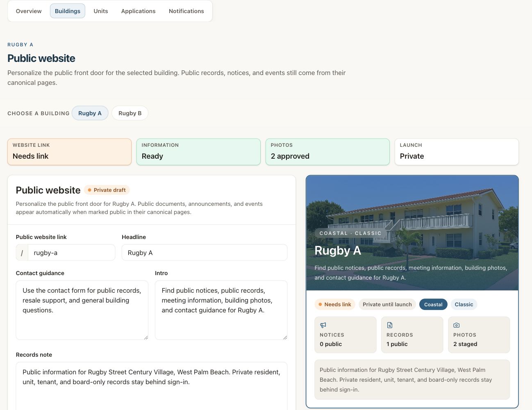The width and height of the screenshot is (532, 410).
Task: Click the Intro text area resize handle
Action: coord(284,337)
